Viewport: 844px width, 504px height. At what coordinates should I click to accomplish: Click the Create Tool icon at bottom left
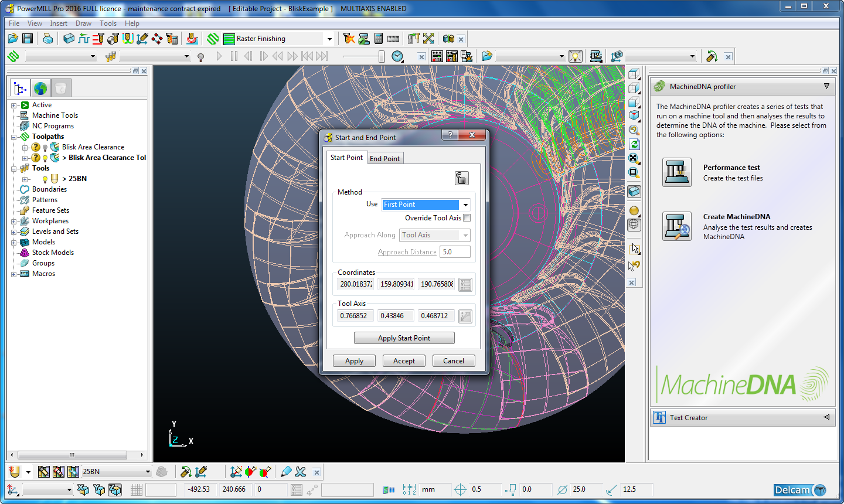click(x=15, y=472)
